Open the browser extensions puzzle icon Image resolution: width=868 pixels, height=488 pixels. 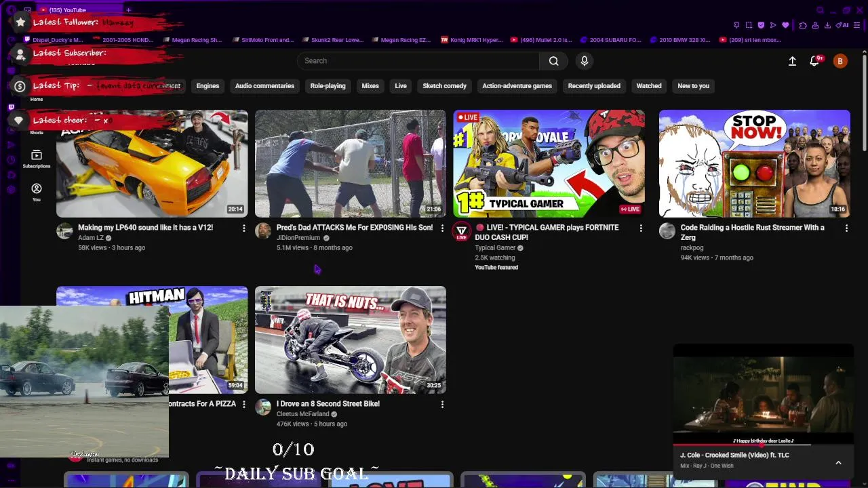(x=803, y=25)
